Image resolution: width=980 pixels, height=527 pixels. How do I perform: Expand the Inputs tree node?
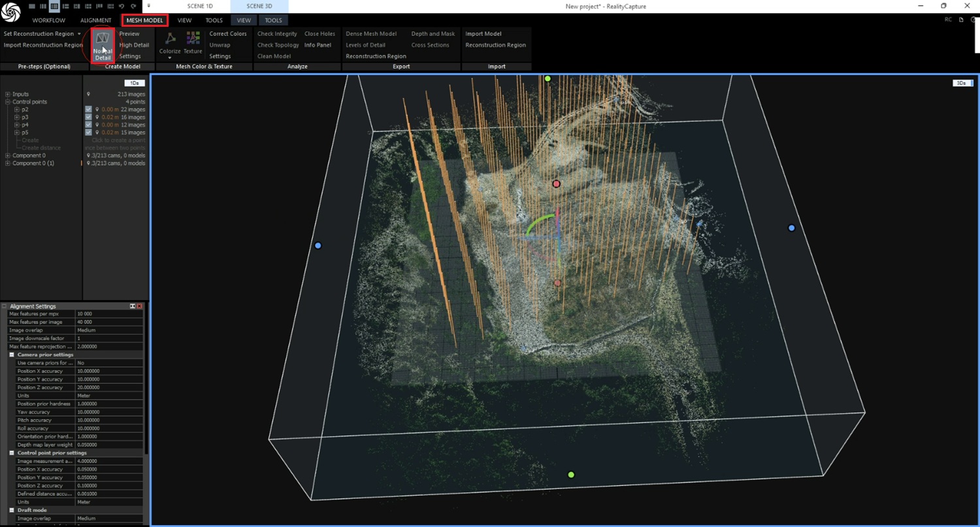tap(8, 94)
